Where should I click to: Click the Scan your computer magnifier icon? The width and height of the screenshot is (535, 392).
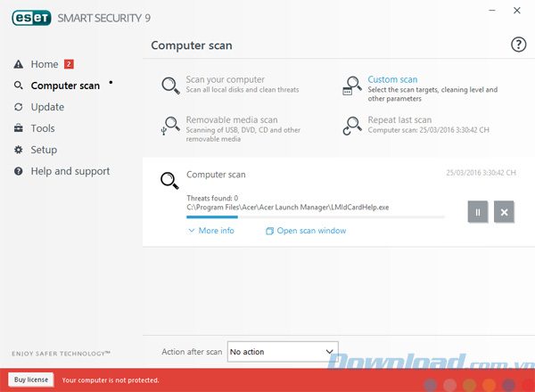click(170, 86)
